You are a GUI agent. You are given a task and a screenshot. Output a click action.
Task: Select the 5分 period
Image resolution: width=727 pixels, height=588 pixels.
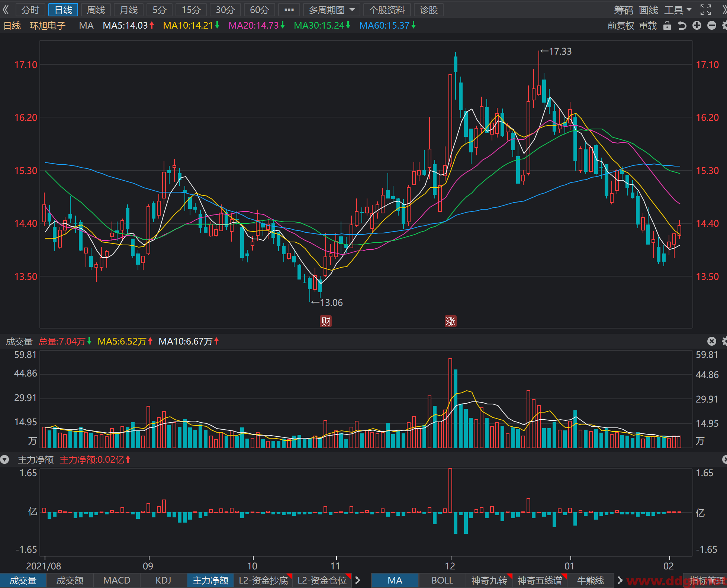[160, 10]
